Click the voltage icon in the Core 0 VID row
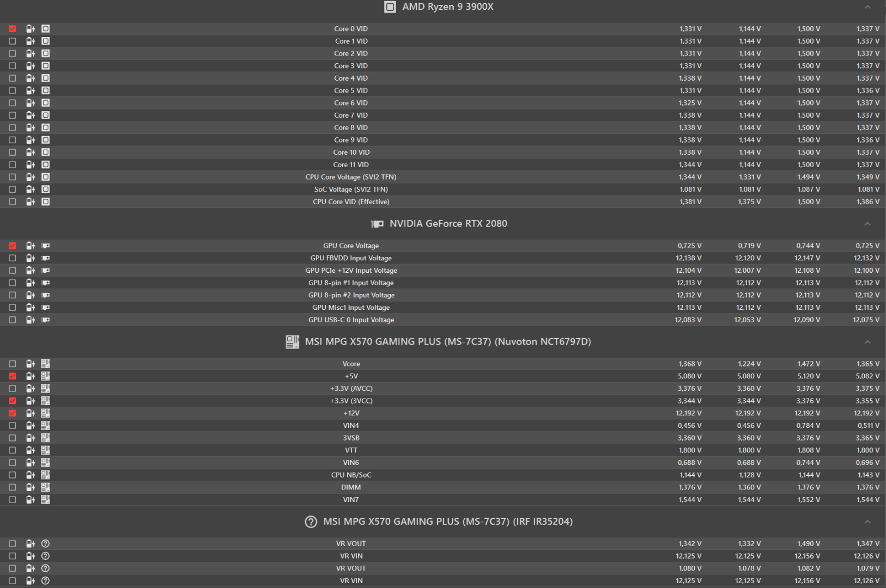The image size is (886, 588). 31,29
